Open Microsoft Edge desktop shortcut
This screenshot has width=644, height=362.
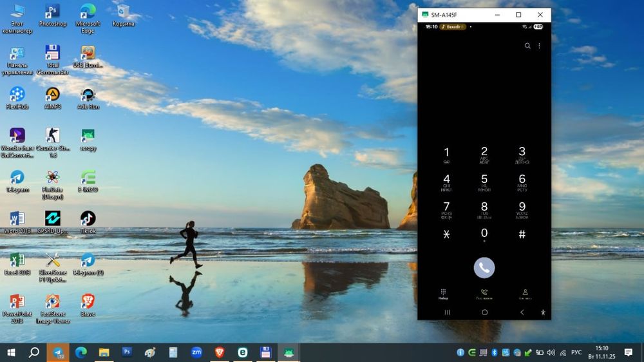pyautogui.click(x=88, y=19)
